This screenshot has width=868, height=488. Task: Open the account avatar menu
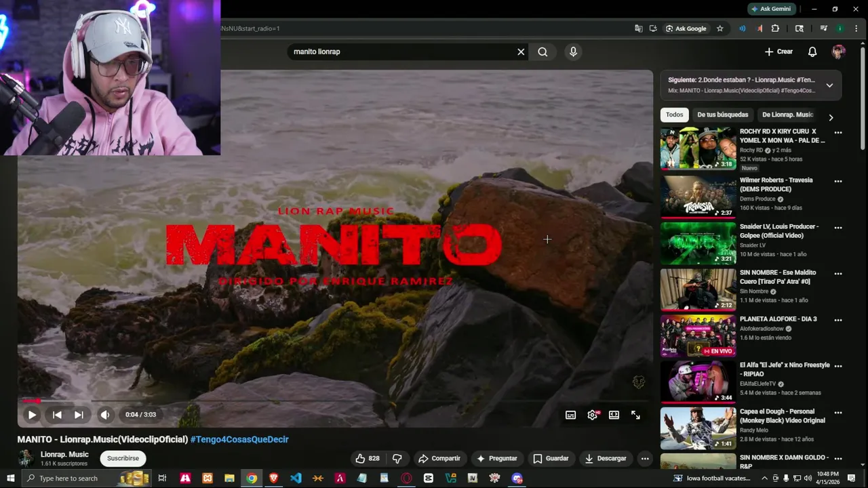(839, 52)
